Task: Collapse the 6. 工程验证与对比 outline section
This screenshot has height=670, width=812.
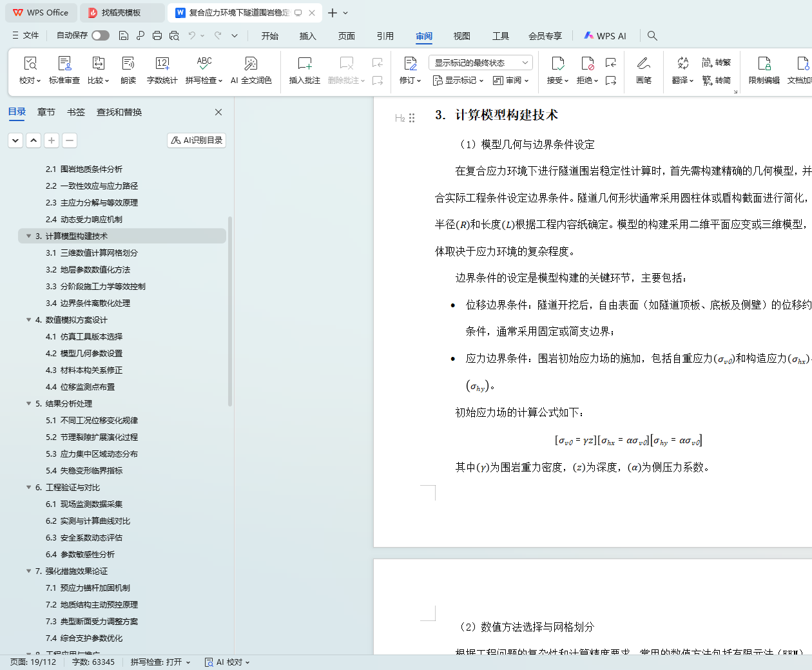Action: pyautogui.click(x=28, y=487)
